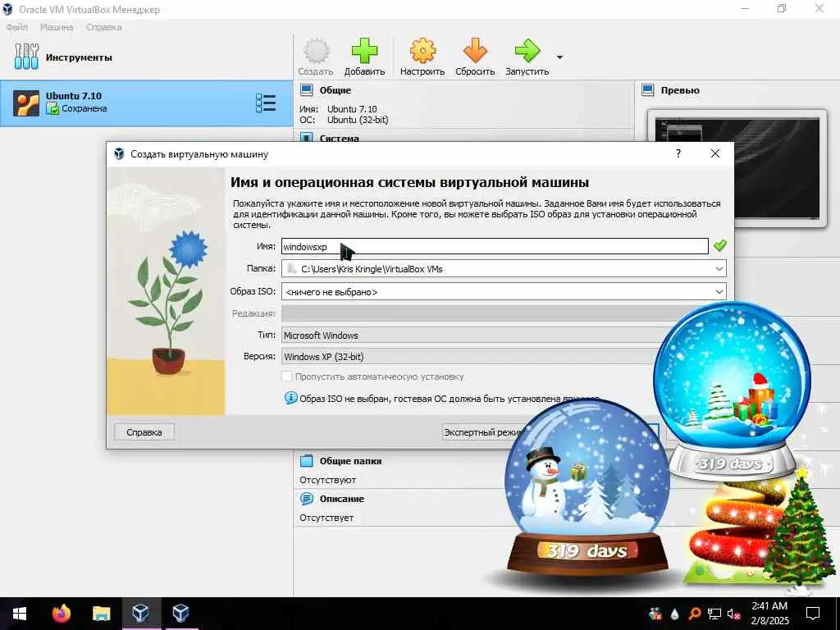Open Настроить settings gear in toolbar

pos(422,51)
